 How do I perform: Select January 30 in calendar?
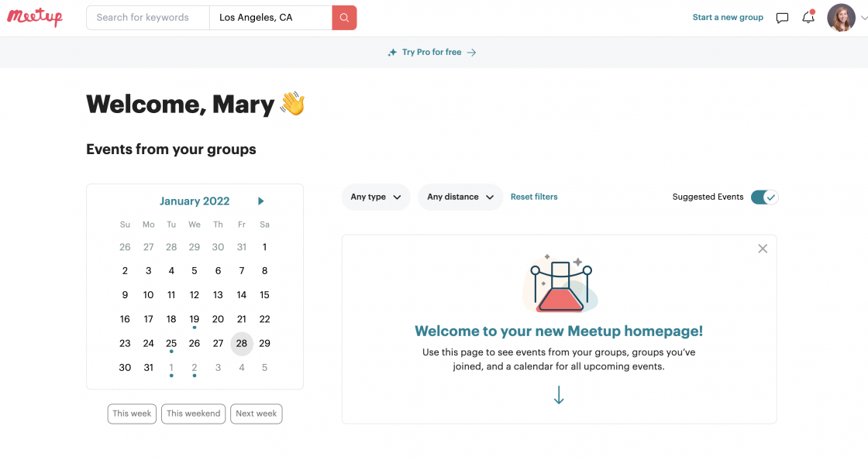point(125,368)
